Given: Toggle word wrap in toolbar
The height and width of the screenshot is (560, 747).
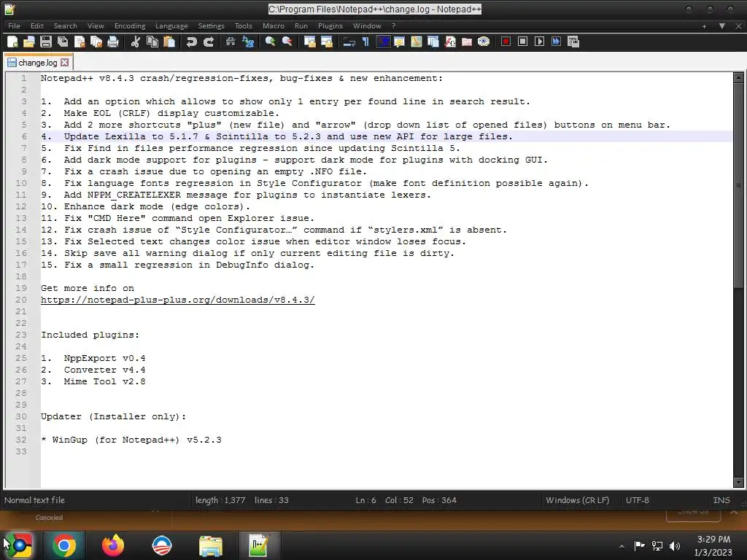Looking at the screenshot, I should pos(349,42).
